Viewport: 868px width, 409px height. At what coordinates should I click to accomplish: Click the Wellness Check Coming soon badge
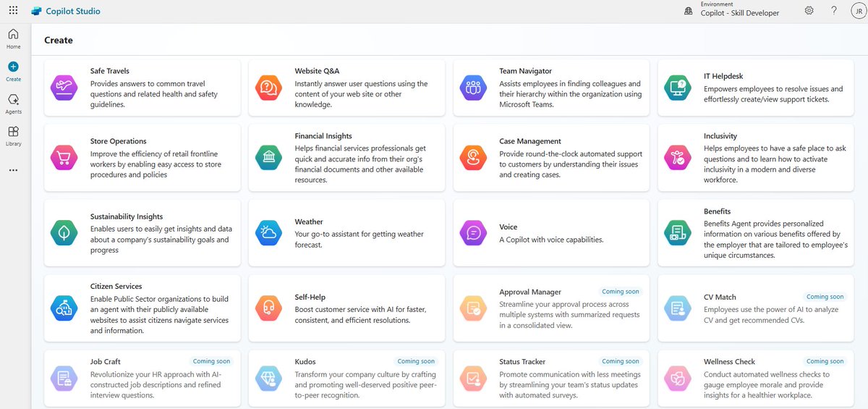point(825,361)
